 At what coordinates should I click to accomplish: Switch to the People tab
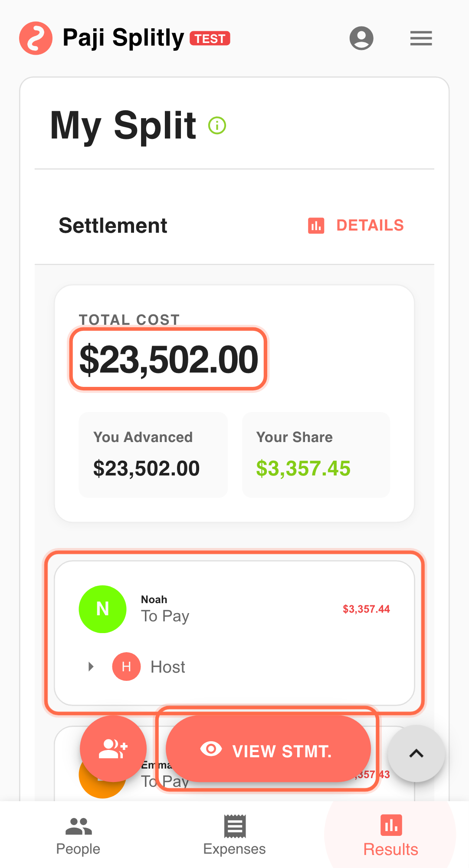click(78, 835)
